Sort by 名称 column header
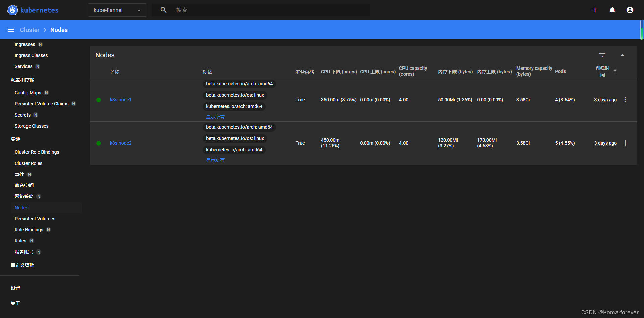The image size is (644, 318). tap(115, 72)
